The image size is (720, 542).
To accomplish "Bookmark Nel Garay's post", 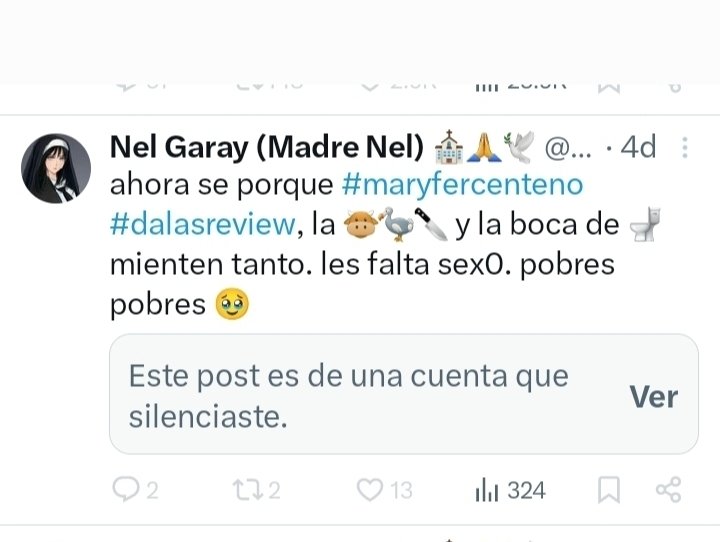I will coord(608,489).
